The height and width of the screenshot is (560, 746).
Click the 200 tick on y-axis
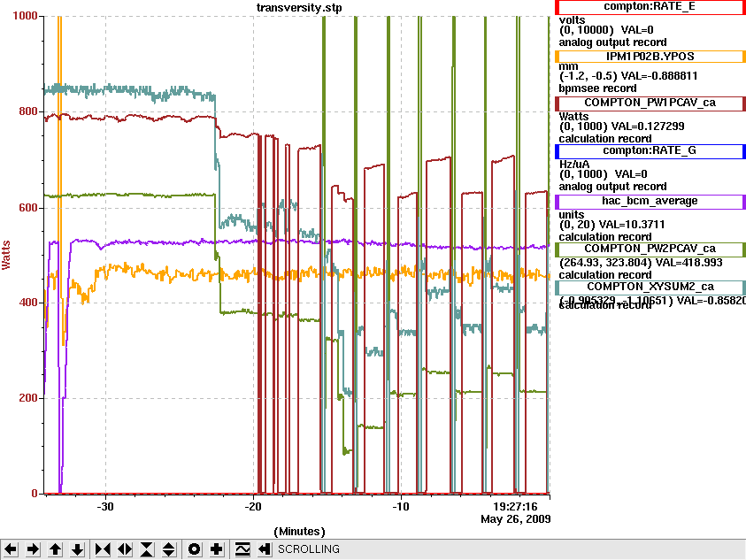pyautogui.click(x=28, y=398)
